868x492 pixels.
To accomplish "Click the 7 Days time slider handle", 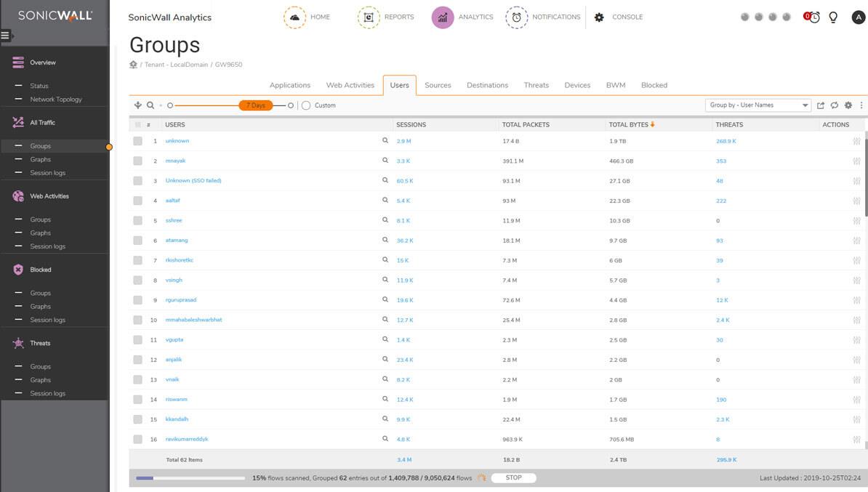I will point(255,105).
